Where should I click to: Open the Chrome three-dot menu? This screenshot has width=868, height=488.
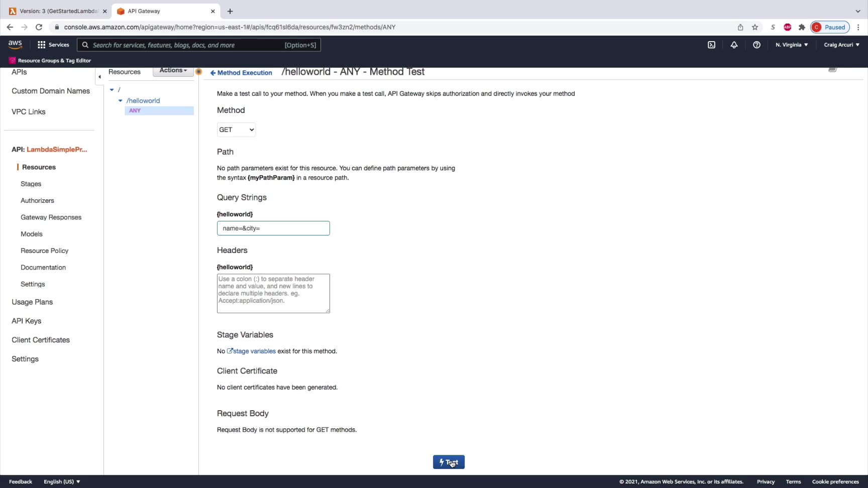(x=858, y=27)
